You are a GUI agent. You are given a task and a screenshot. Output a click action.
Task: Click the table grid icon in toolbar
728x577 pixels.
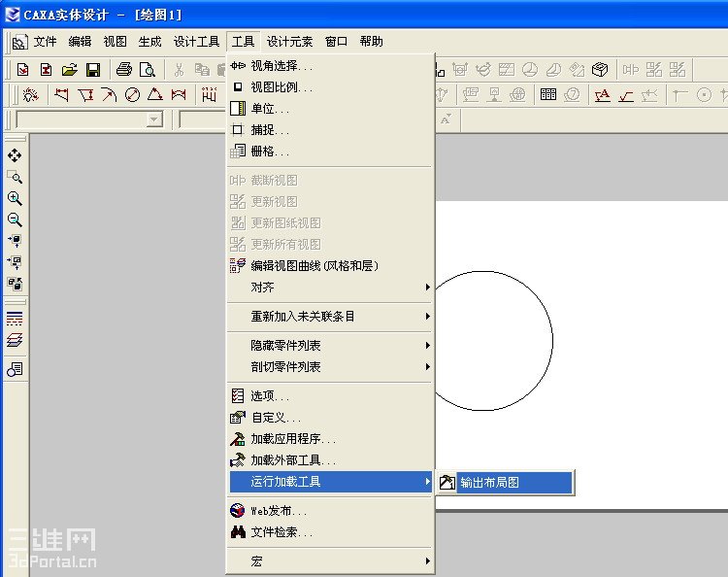tap(548, 95)
